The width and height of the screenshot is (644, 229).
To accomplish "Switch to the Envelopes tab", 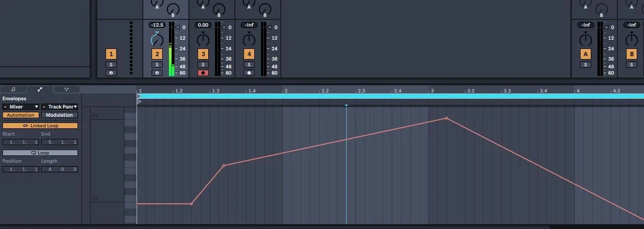I will pyautogui.click(x=40, y=90).
